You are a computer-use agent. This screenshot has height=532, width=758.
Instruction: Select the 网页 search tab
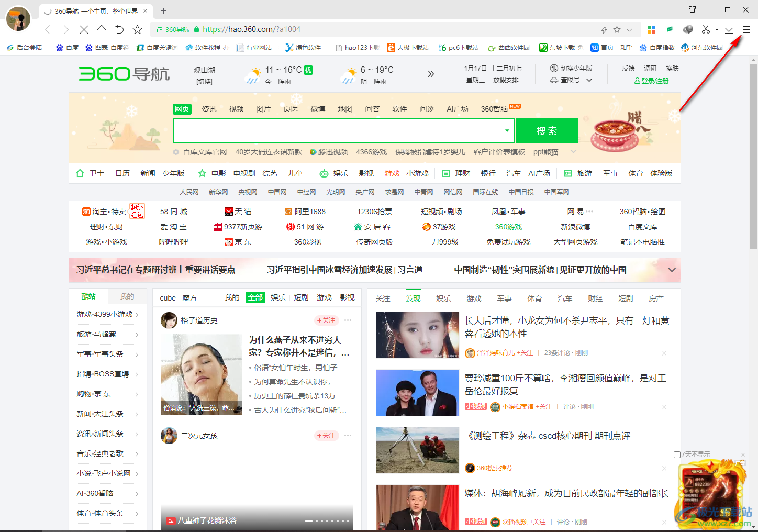182,109
